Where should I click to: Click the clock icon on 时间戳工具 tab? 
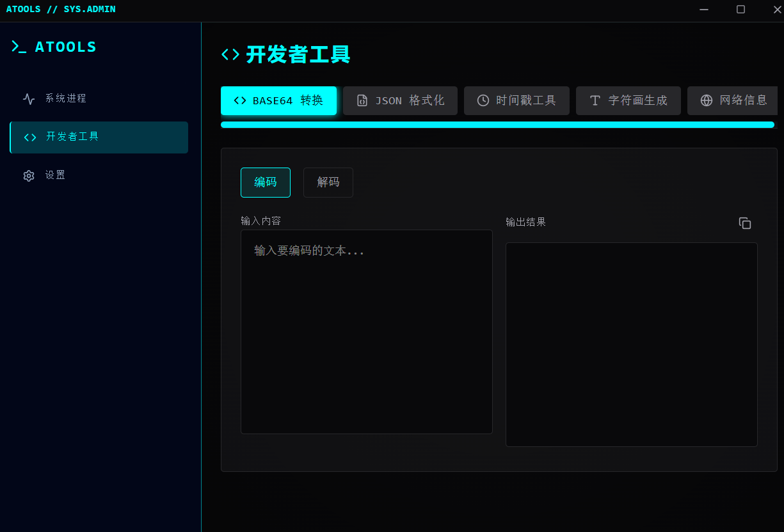click(x=483, y=100)
